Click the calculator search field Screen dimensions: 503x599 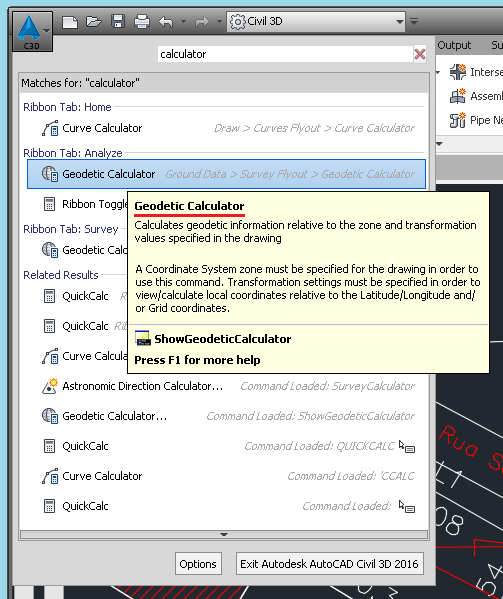[285, 54]
